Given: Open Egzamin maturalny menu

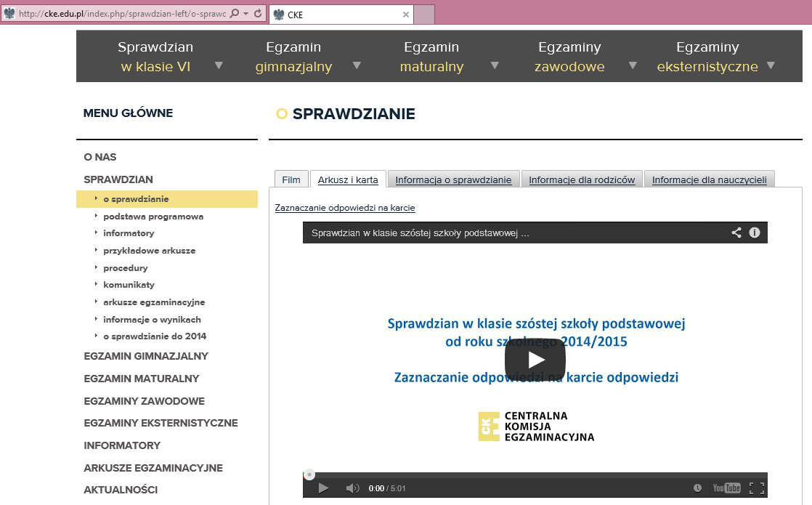Looking at the screenshot, I should 431,57.
